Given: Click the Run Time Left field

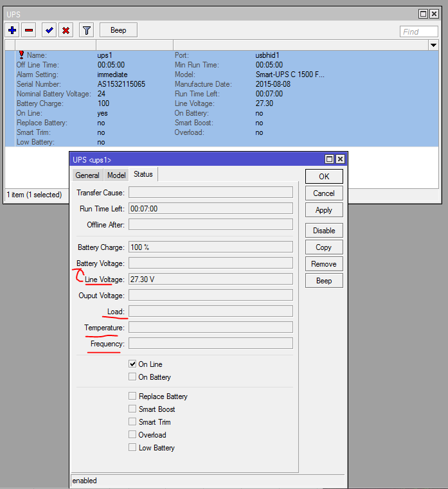Looking at the screenshot, I should 211,209.
